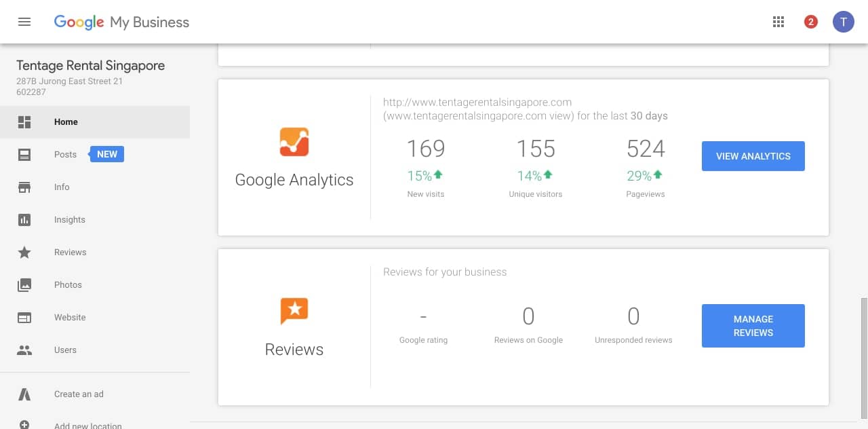The width and height of the screenshot is (868, 429).
Task: Open Create an ad in the sidebar
Action: tap(95, 394)
